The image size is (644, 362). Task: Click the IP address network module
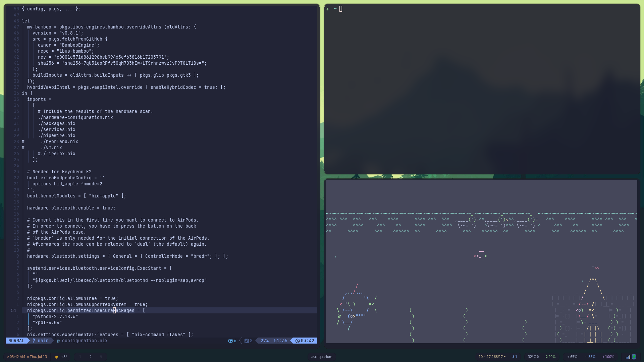[x=491, y=357]
